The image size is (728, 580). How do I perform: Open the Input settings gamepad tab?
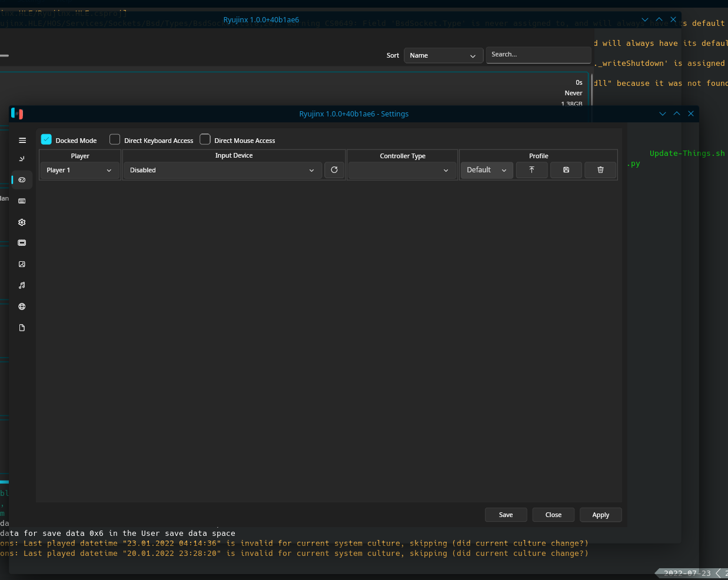coord(22,179)
